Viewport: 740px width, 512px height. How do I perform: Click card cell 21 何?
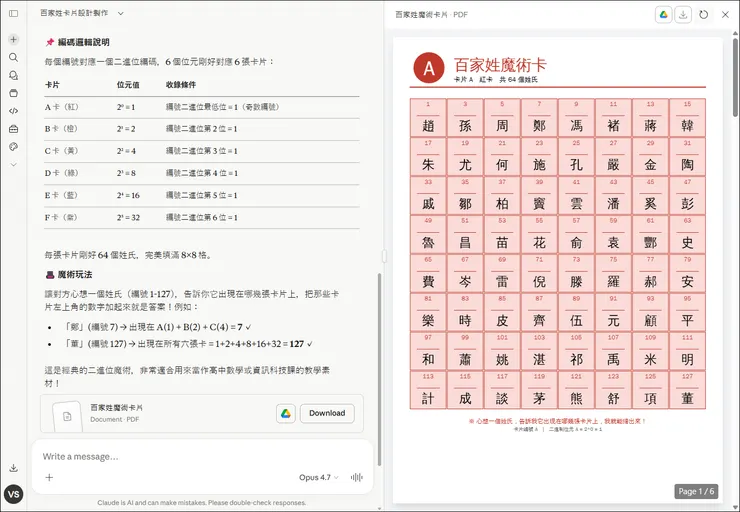coord(502,157)
